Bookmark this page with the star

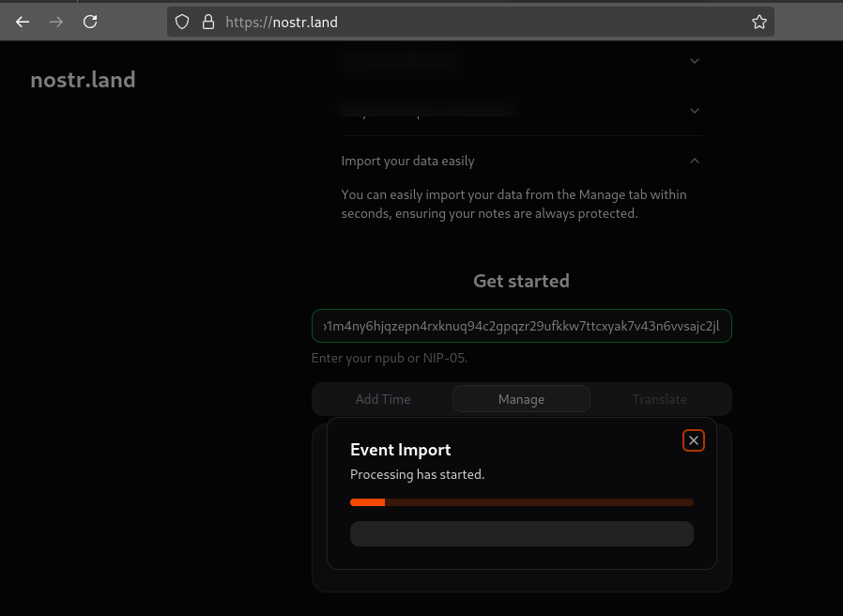[759, 22]
